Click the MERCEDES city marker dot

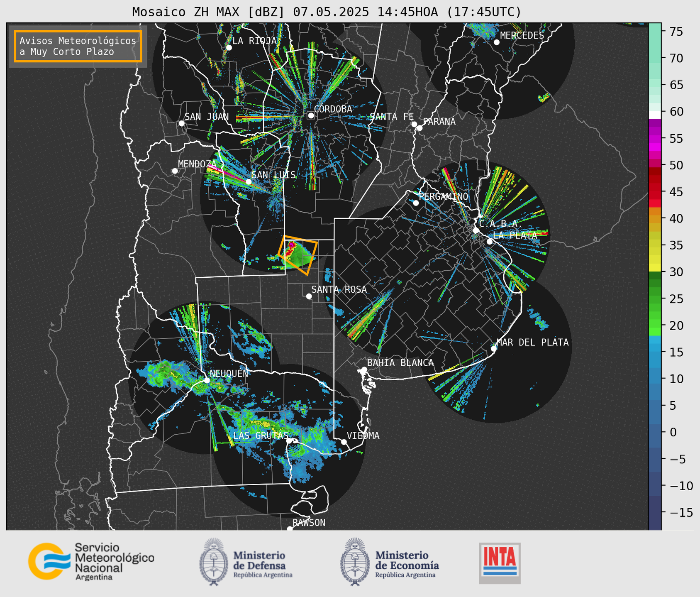pyautogui.click(x=497, y=42)
